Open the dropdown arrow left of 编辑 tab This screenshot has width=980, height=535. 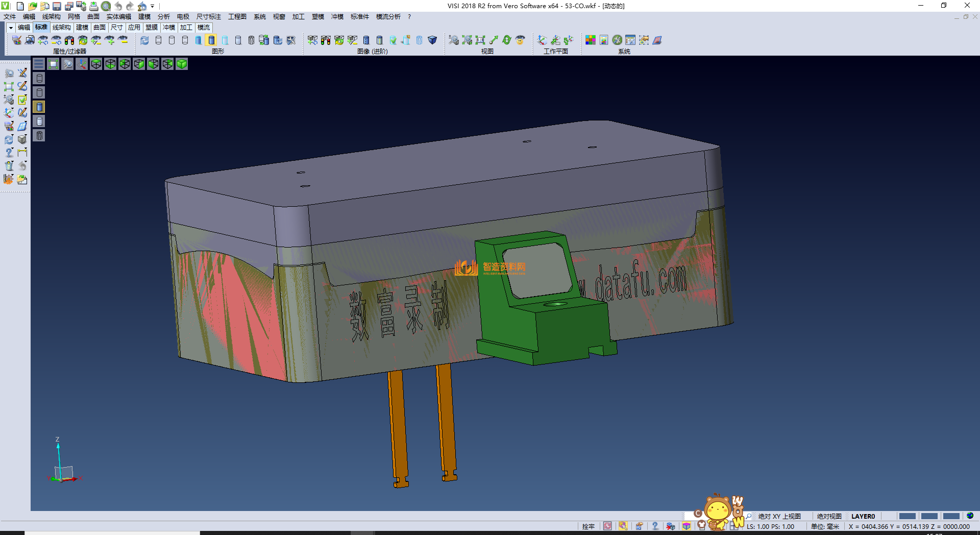pos(11,28)
